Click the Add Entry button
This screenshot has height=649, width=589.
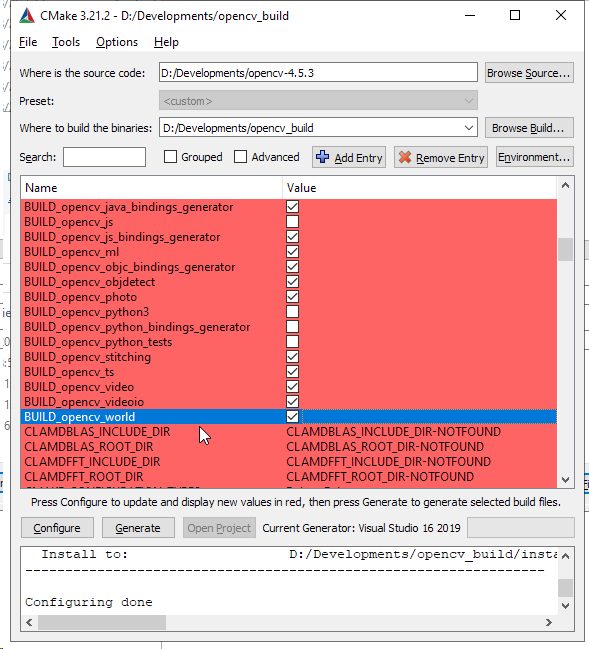349,157
